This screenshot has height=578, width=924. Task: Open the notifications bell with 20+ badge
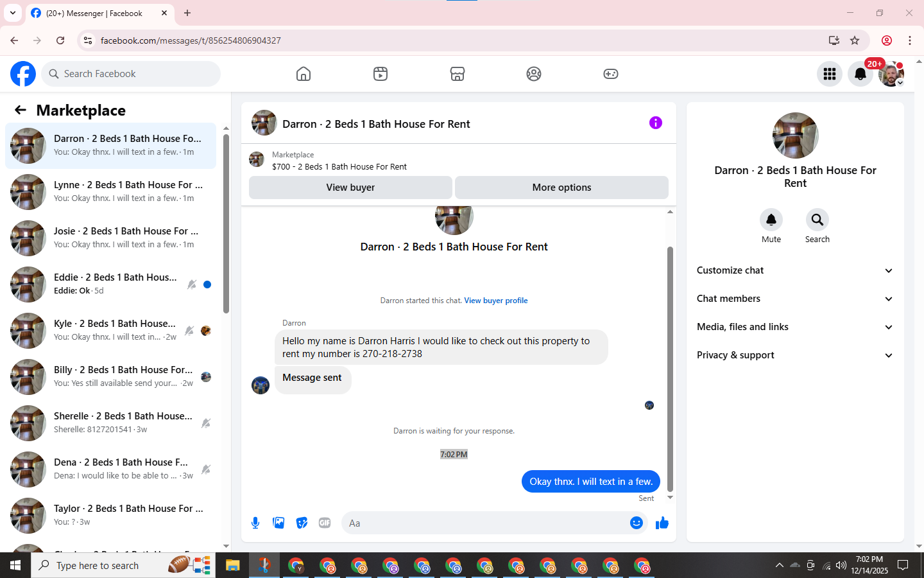click(860, 74)
